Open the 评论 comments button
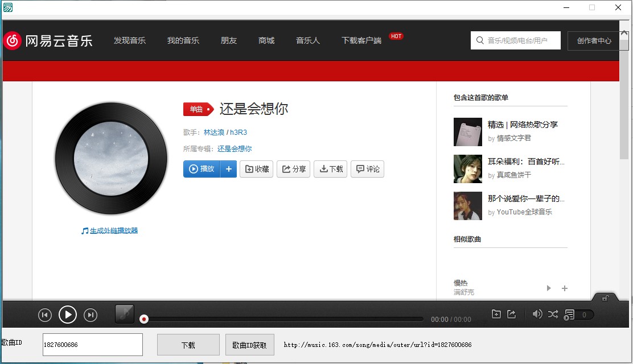 (x=367, y=169)
